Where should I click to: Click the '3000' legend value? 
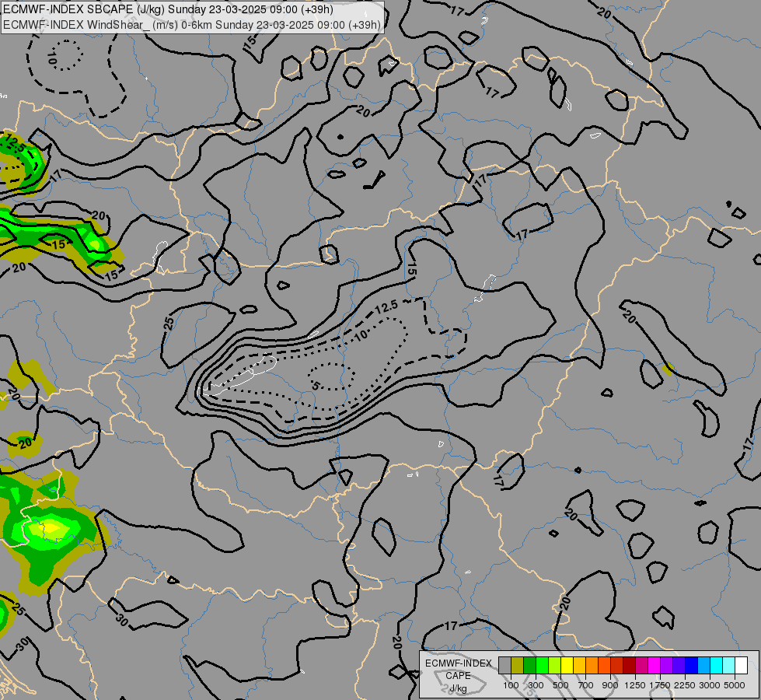(710, 685)
